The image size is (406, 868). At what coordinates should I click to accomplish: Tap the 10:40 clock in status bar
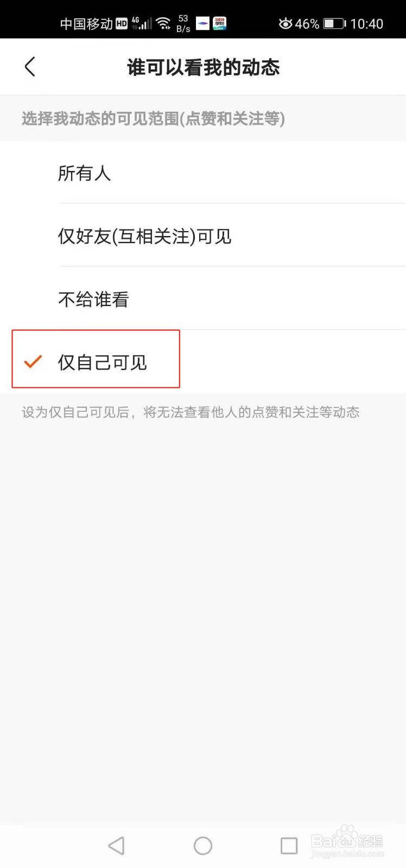point(367,24)
